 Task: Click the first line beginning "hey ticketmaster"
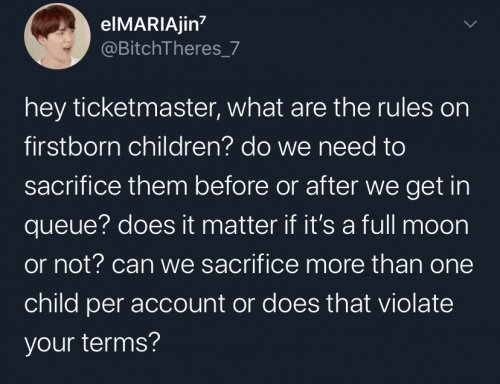[247, 109]
